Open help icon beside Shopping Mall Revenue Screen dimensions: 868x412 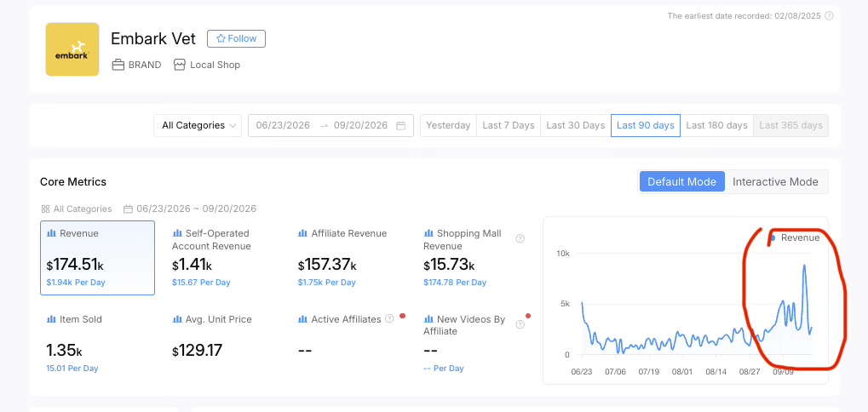point(520,239)
